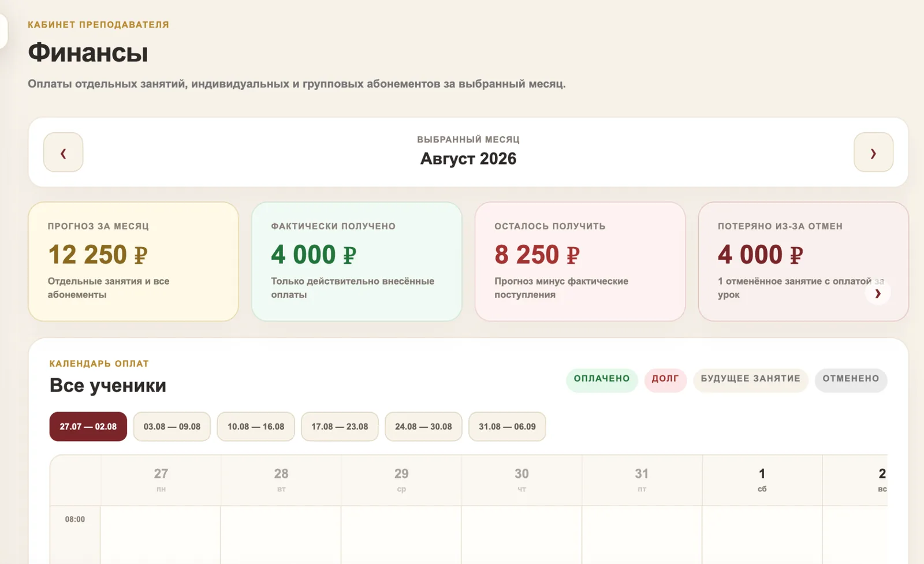Click day 31 пт column header

click(642, 480)
